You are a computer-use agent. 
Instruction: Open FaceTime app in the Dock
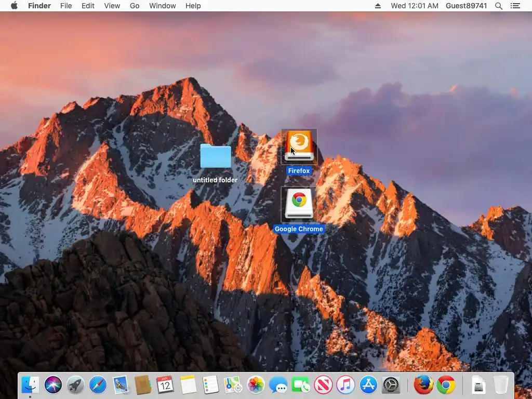coord(301,385)
